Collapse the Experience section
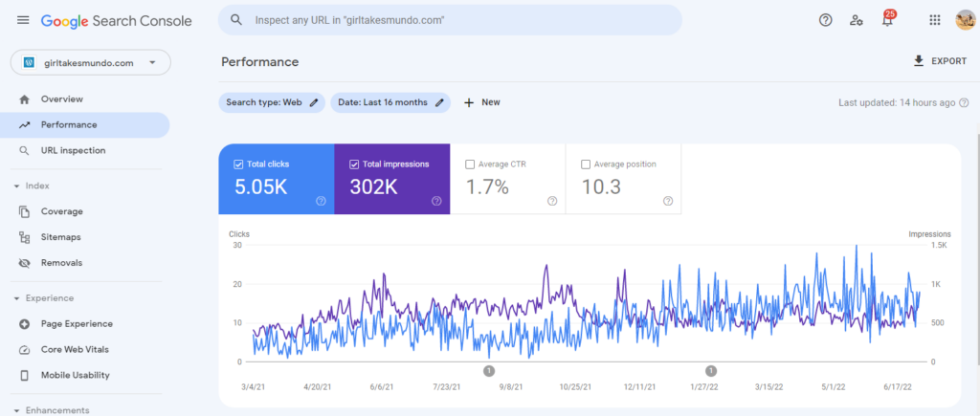980x416 pixels. point(16,298)
